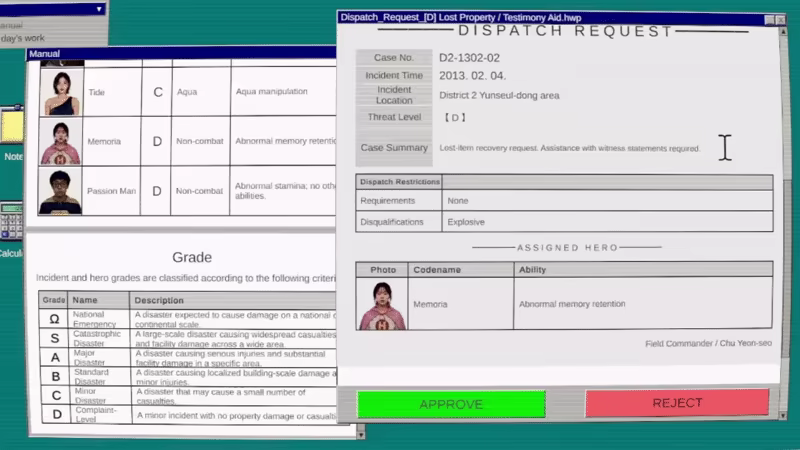Viewport: 800px width, 450px height.
Task: Click Tide's grade C cell
Action: [x=158, y=92]
